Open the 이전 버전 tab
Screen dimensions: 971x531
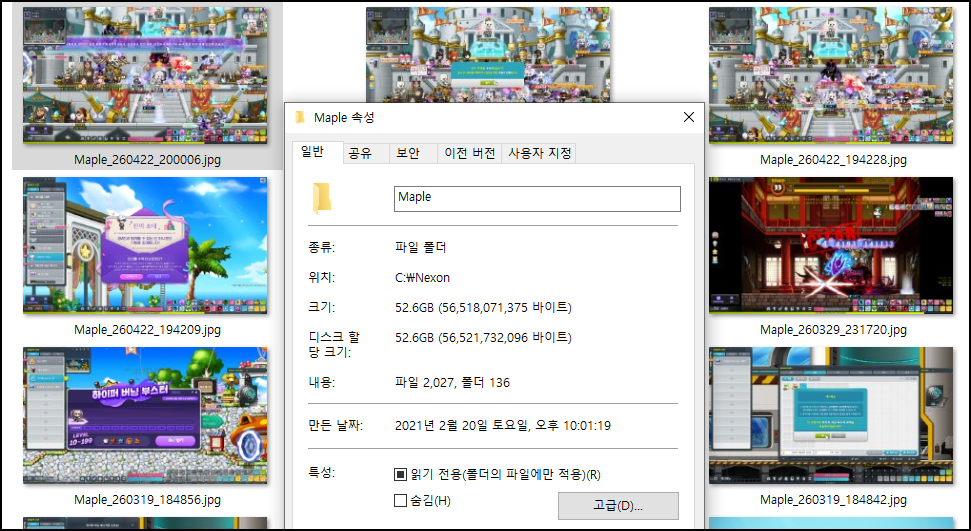click(469, 153)
